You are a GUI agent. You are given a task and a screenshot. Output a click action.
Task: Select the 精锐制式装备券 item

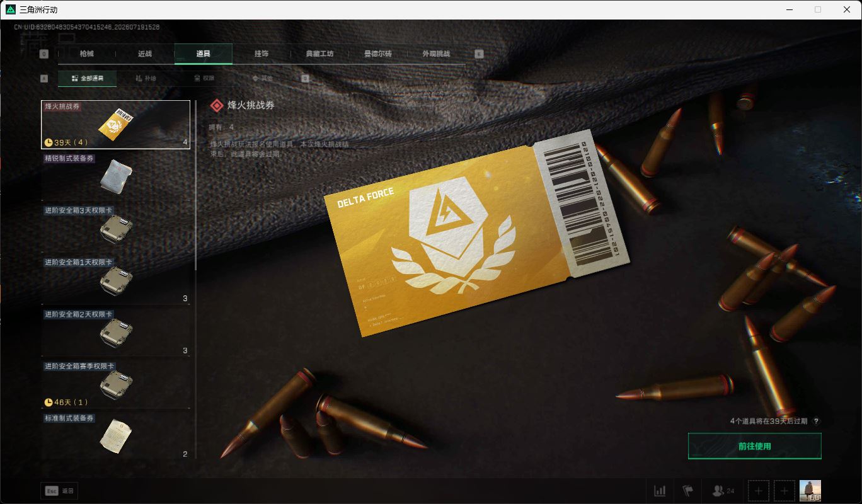(x=115, y=176)
